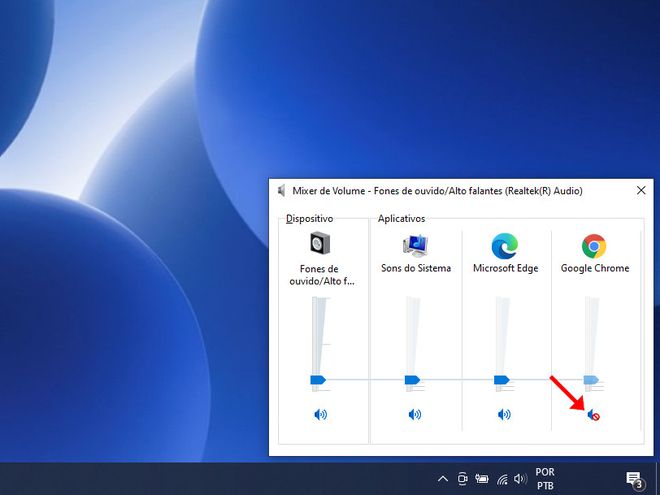This screenshot has width=660, height=495.
Task: Unmute Google Chrome audio
Action: 593,415
